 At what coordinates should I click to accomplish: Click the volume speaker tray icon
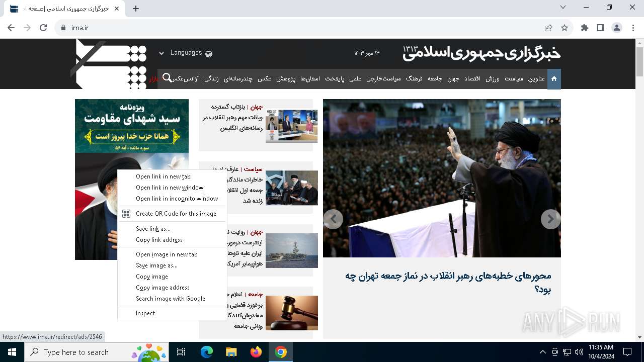click(x=579, y=352)
